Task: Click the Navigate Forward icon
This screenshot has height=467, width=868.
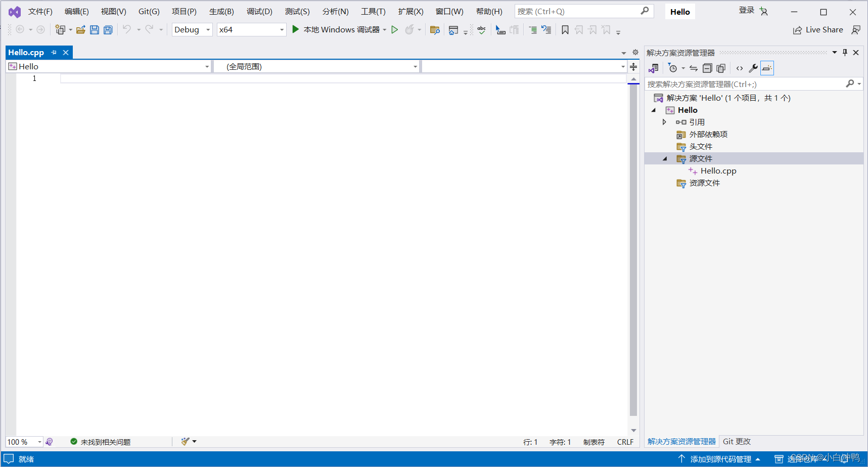Action: (41, 30)
